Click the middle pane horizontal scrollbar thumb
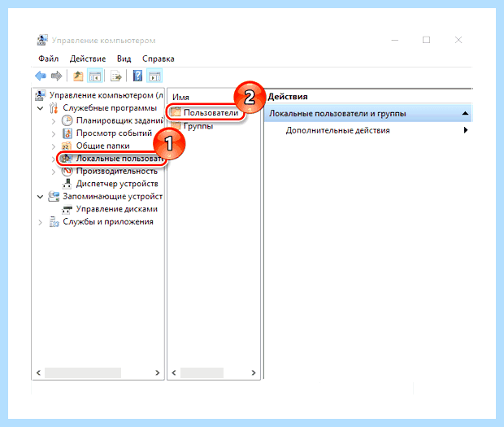Viewport: 504px width, 427px height. (x=202, y=373)
